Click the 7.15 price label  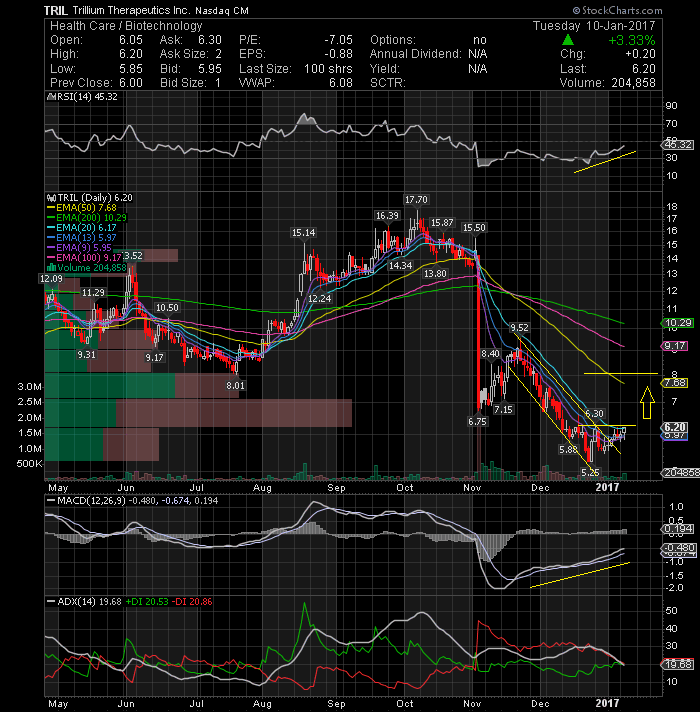(x=503, y=409)
